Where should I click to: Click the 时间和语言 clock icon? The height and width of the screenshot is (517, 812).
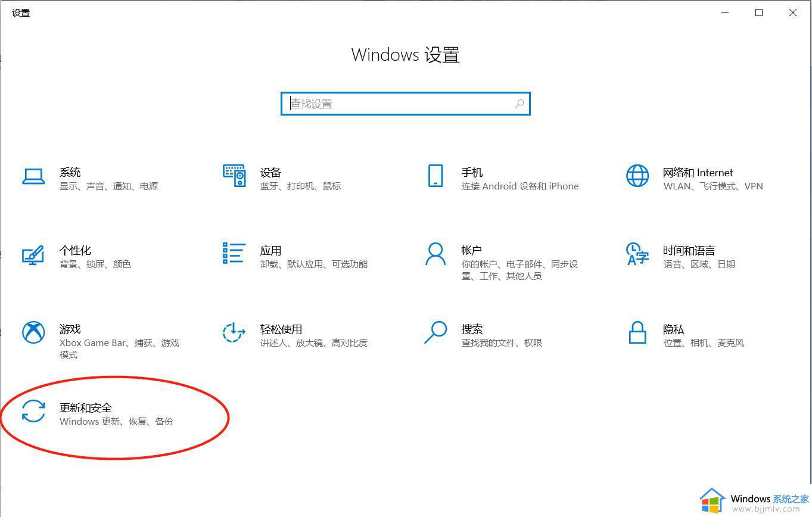[637, 254]
